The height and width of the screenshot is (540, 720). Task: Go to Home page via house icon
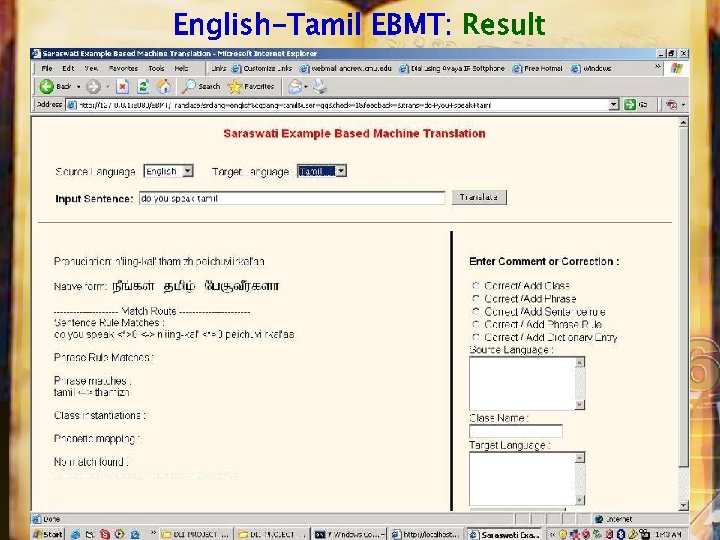tap(163, 86)
